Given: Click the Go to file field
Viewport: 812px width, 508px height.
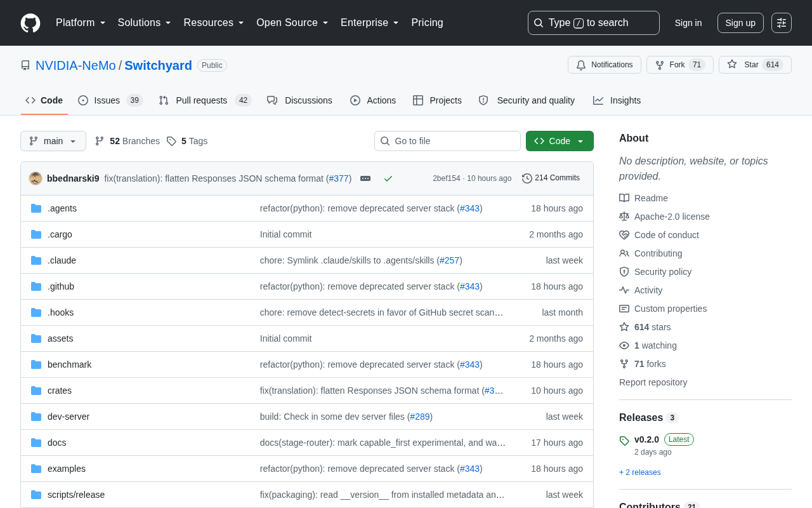Looking at the screenshot, I should [447, 141].
